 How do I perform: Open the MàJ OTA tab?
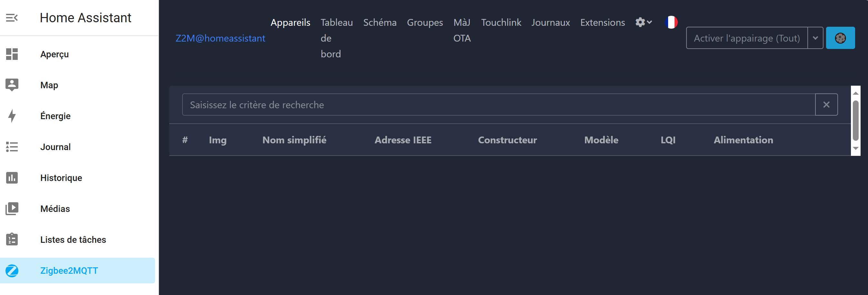click(462, 30)
